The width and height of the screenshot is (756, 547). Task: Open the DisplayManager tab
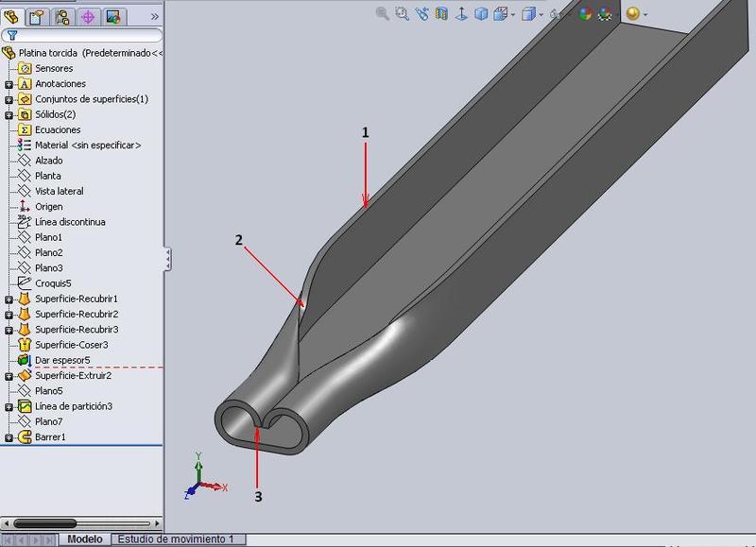[112, 16]
